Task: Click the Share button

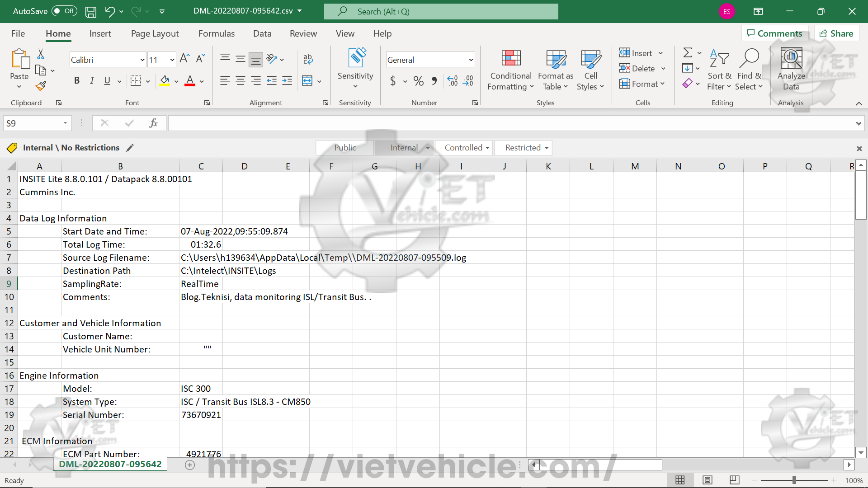Action: pos(836,33)
